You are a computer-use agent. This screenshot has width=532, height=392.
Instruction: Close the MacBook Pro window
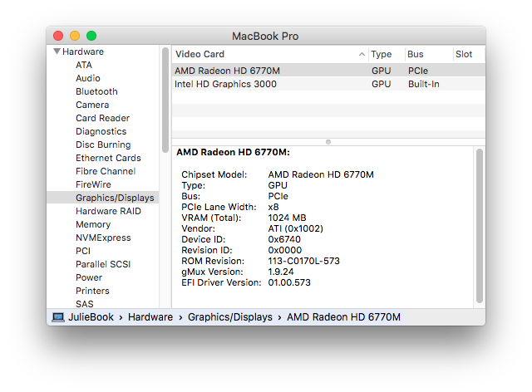[58, 36]
